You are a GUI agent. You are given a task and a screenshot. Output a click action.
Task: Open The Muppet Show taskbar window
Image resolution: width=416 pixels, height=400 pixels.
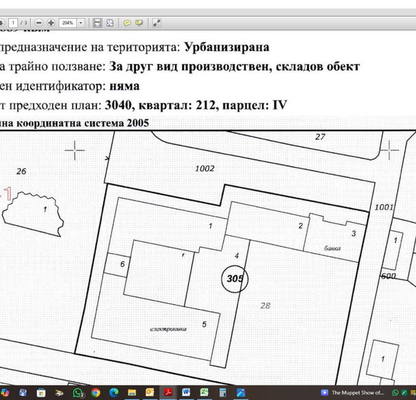click(x=352, y=393)
